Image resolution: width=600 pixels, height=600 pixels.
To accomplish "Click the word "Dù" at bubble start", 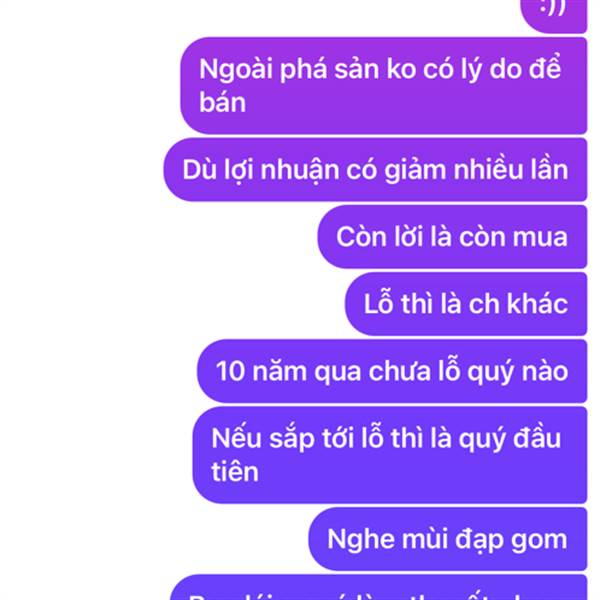I will [x=199, y=170].
